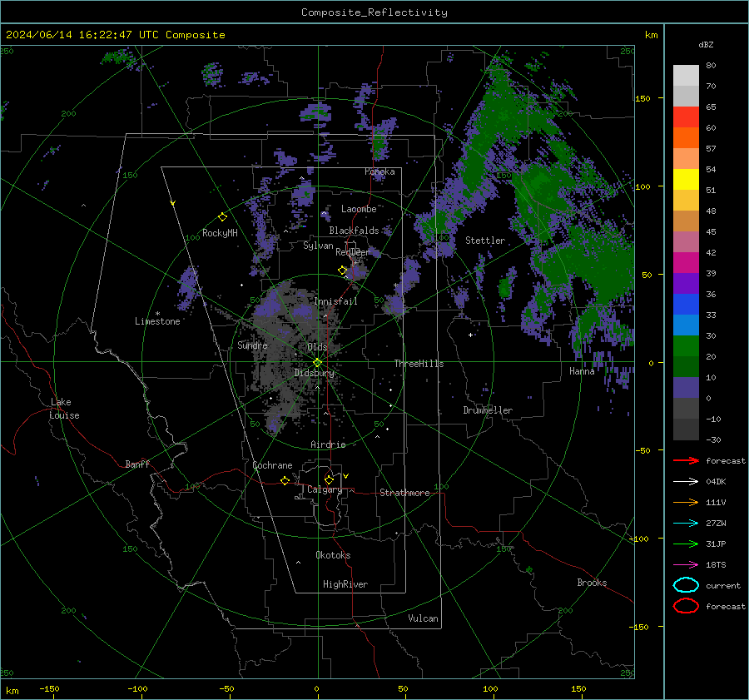The height and width of the screenshot is (700, 749).
Task: Click the 2024/06/14 16:22:47 UTC timestamp
Action: point(115,35)
